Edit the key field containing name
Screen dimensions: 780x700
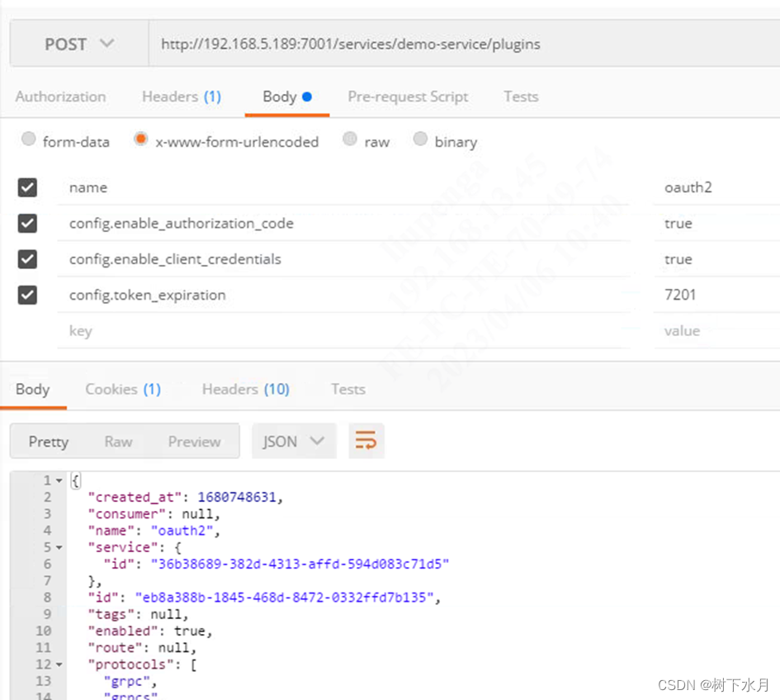(x=343, y=187)
